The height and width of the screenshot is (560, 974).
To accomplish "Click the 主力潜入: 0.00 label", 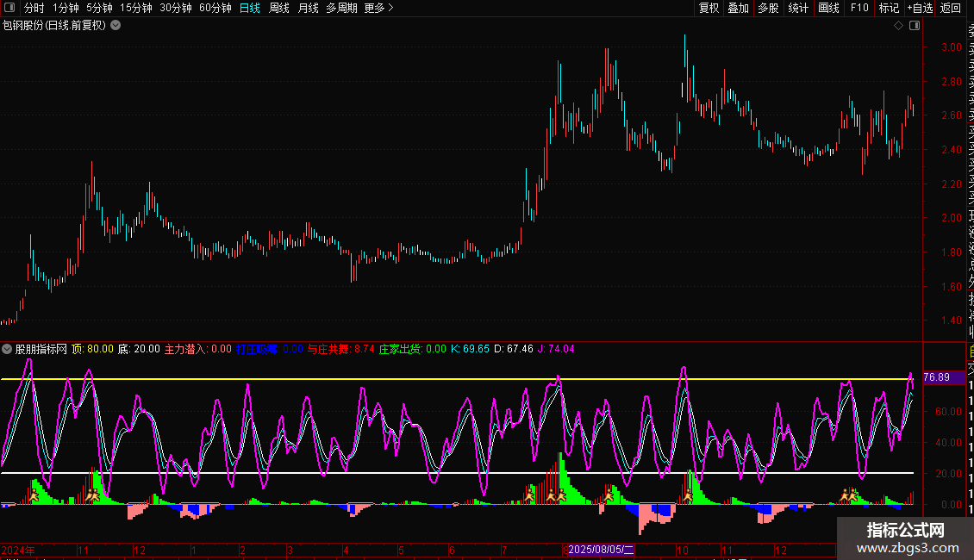I will point(197,349).
